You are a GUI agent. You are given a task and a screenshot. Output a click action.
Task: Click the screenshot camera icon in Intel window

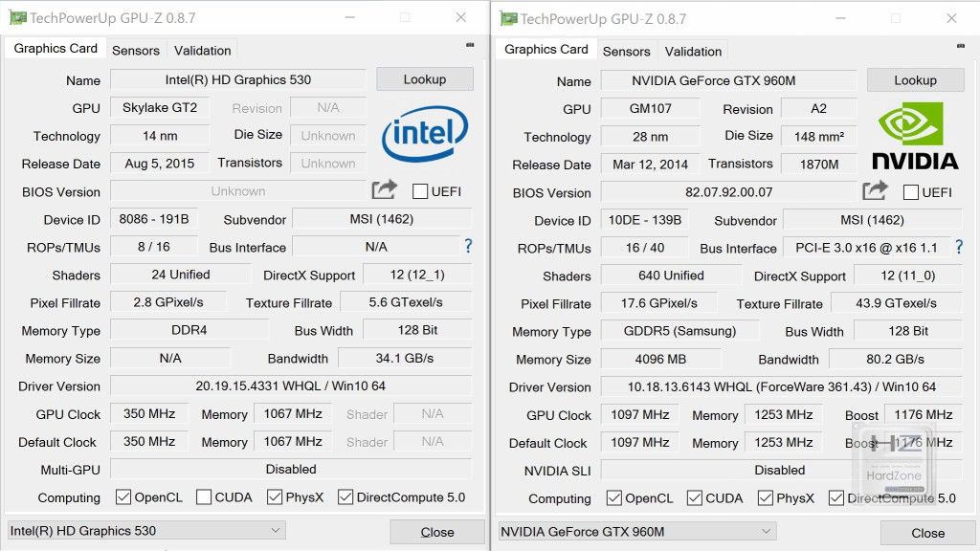coord(470,45)
